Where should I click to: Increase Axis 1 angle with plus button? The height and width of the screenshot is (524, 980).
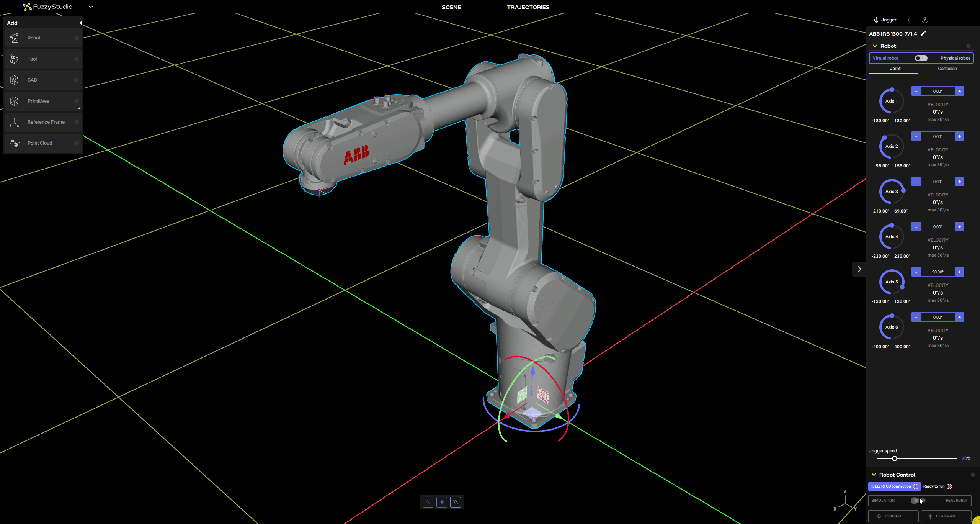959,91
